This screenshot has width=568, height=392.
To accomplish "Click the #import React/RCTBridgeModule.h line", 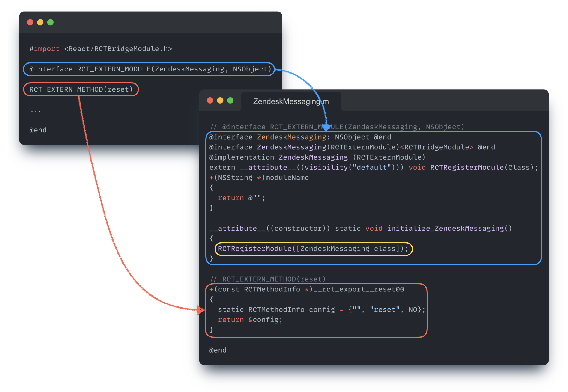I will pyautogui.click(x=101, y=49).
